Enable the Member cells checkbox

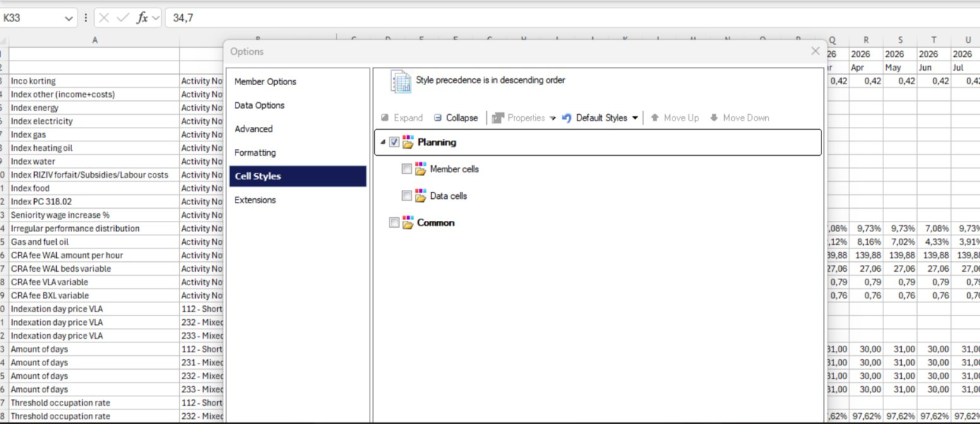(x=406, y=169)
